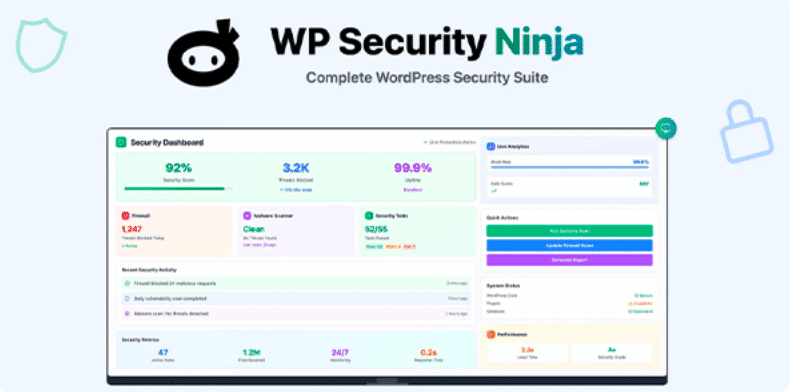The image size is (790, 392).
Task: Click the 'Security Metrics' heading
Action: click(140, 340)
